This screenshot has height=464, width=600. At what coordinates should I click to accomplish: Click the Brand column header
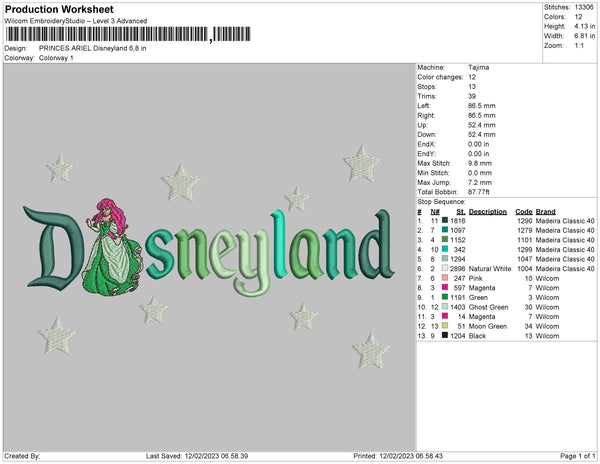click(x=545, y=212)
